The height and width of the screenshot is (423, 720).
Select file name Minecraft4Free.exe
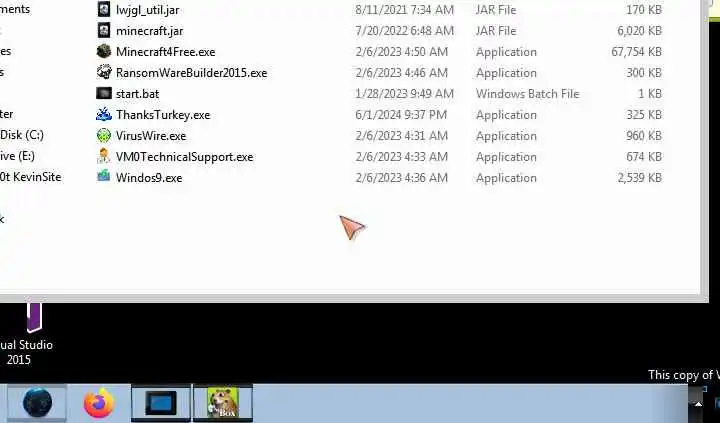(x=165, y=52)
